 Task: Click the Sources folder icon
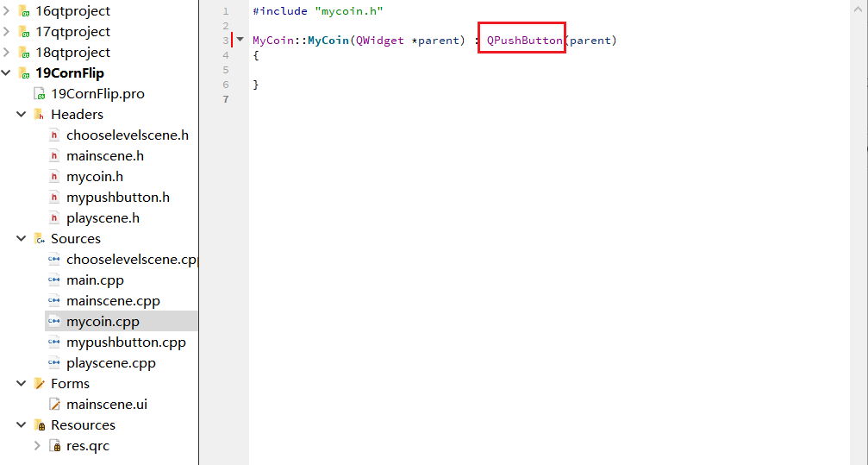pyautogui.click(x=40, y=239)
